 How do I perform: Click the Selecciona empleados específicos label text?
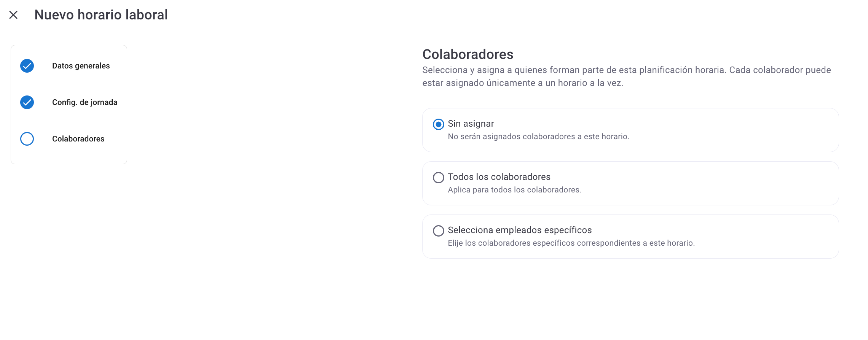(x=520, y=230)
